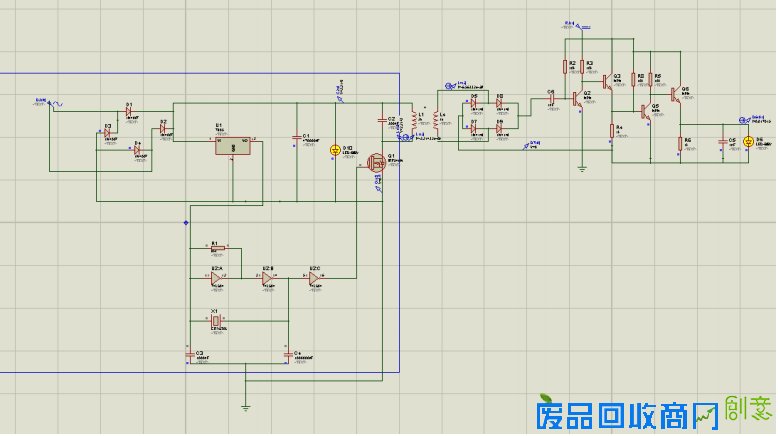Select the ground symbol at bottom of schematic

click(x=246, y=405)
